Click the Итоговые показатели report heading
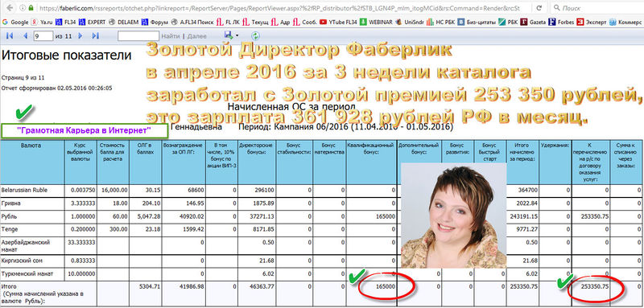The height and width of the screenshot is (308, 644). [x=67, y=55]
